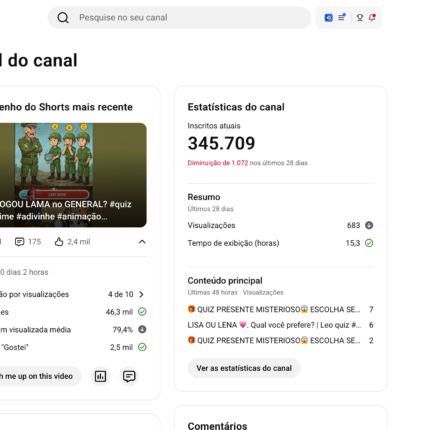
Task: Click the '46,3 mil' value
Action: click(119, 312)
